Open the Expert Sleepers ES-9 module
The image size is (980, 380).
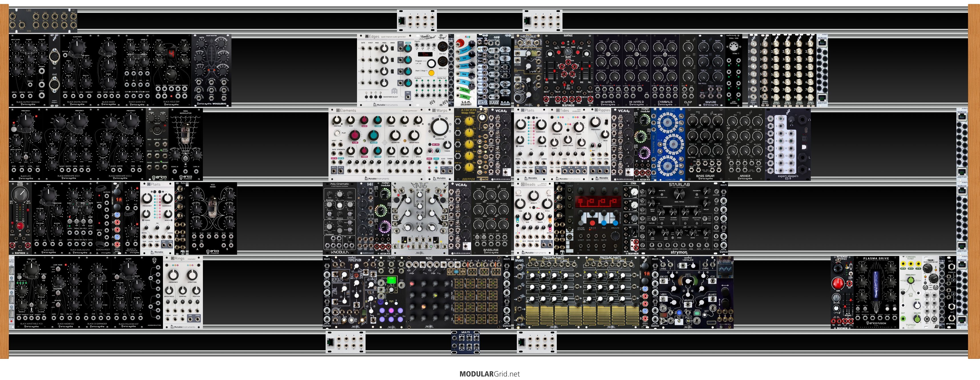(788, 144)
